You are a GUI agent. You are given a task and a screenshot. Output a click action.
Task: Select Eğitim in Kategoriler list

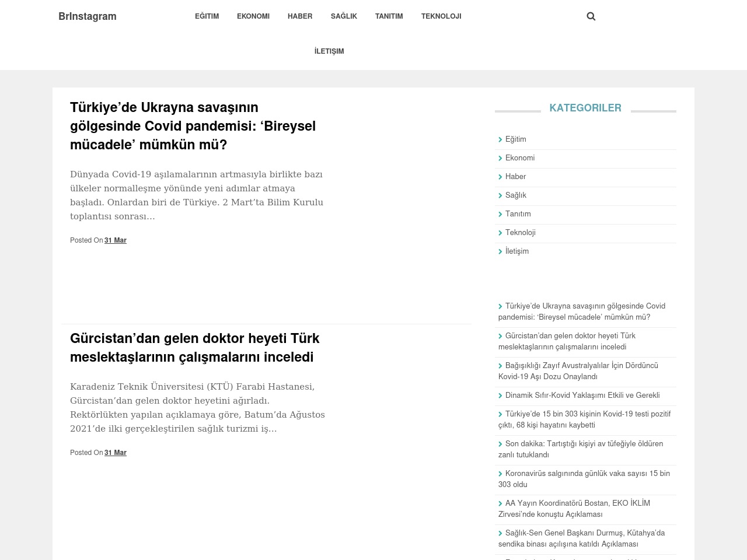pyautogui.click(x=516, y=139)
